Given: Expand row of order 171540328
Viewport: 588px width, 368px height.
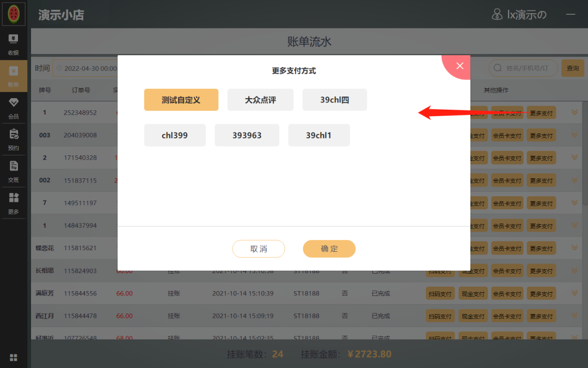Looking at the screenshot, I should point(574,158).
